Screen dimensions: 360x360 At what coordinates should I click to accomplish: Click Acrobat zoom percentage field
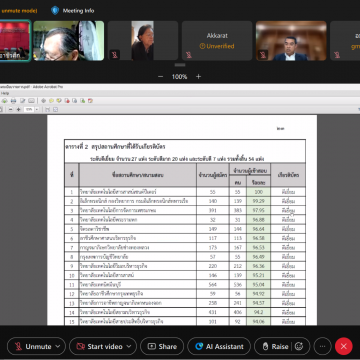click(x=29, y=109)
